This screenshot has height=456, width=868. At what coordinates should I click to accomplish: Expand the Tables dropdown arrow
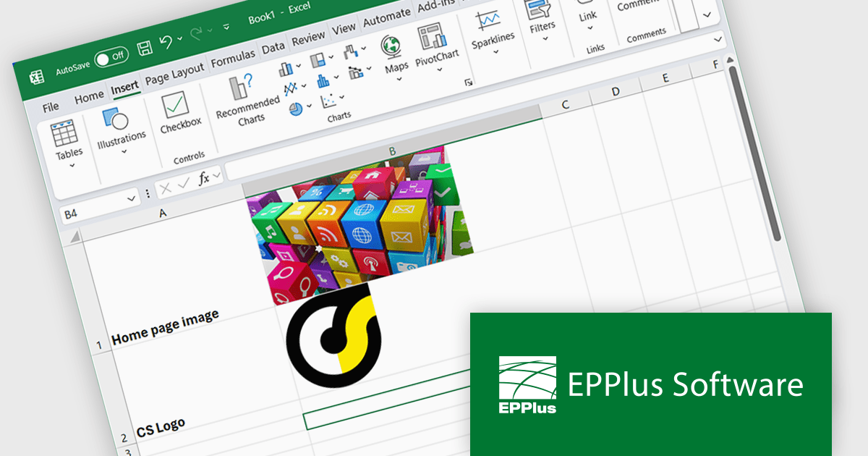tap(72, 166)
